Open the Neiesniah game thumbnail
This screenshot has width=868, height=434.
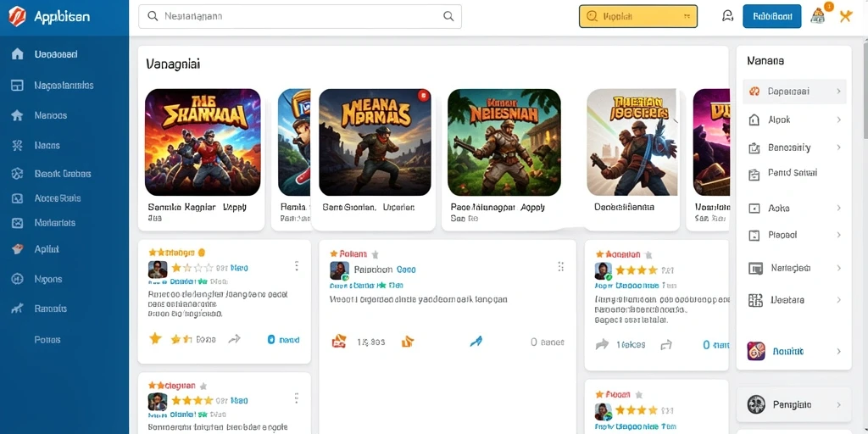[x=504, y=142]
